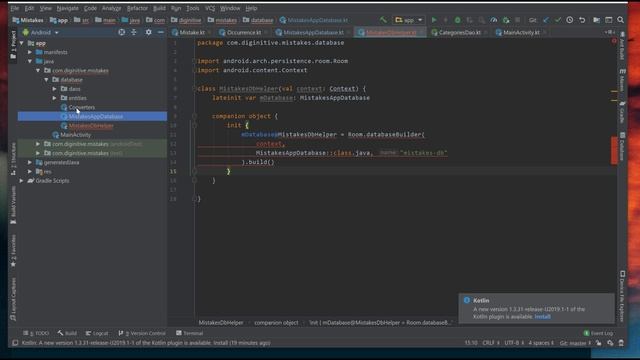The height and width of the screenshot is (360, 640).
Task: Click the Git: master branch status widget
Action: [x=575, y=343]
